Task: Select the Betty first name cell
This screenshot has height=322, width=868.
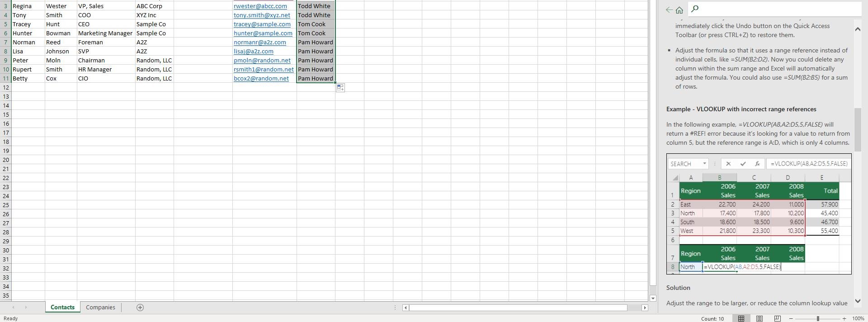Action: 28,78
